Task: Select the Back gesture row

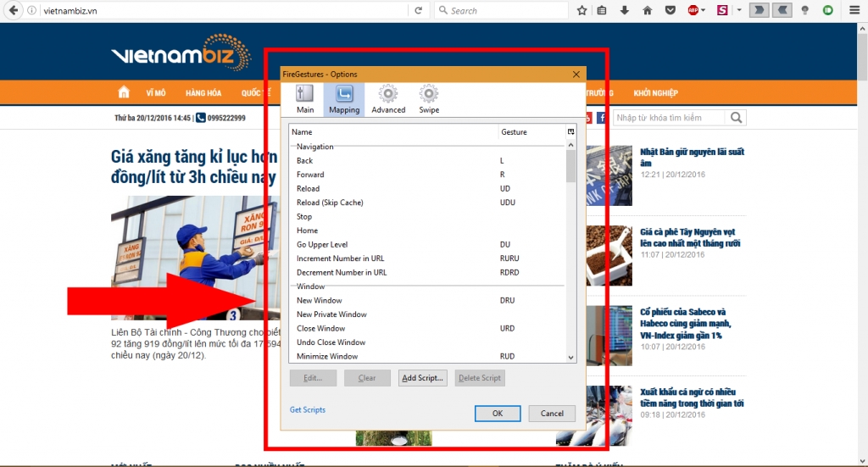Action: (427, 160)
